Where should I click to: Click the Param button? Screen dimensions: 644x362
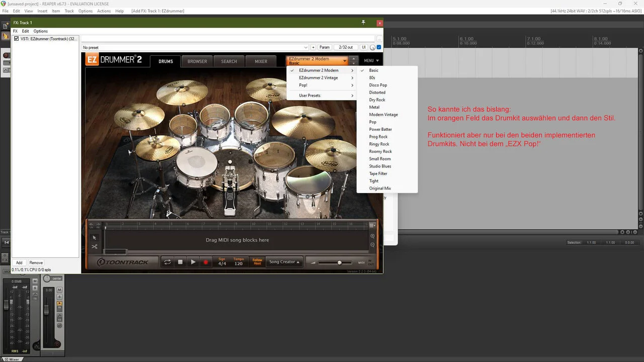(x=325, y=47)
